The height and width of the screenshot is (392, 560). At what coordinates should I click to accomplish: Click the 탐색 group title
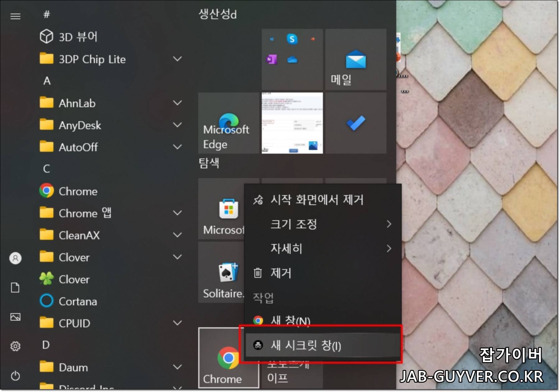tap(209, 163)
